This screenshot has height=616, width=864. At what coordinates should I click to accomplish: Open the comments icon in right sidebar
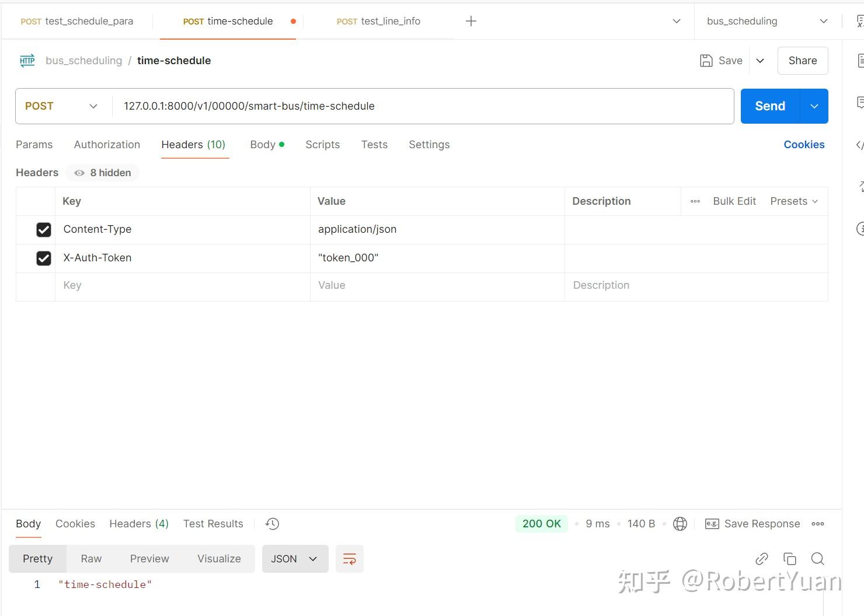[860, 103]
